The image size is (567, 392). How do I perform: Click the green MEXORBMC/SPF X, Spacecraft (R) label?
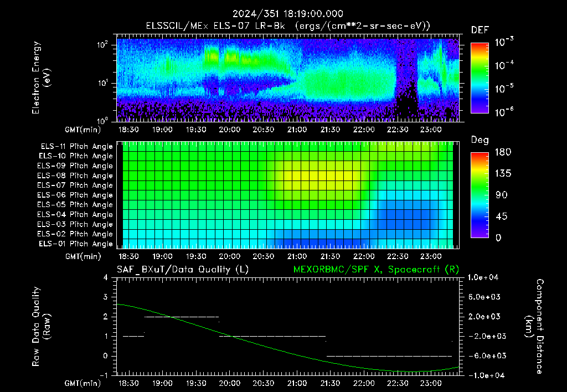pyautogui.click(x=376, y=270)
